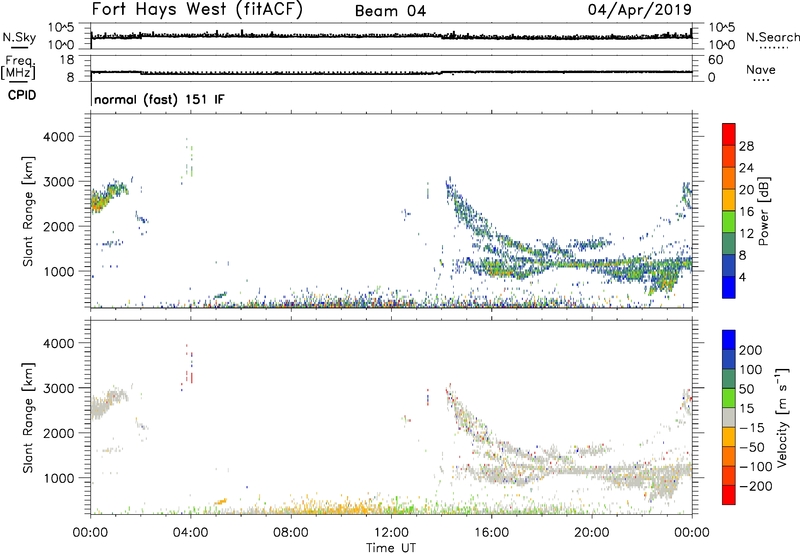Click the red top segment of Power colorbar
Screen dimensions: 800x554
coord(729,134)
